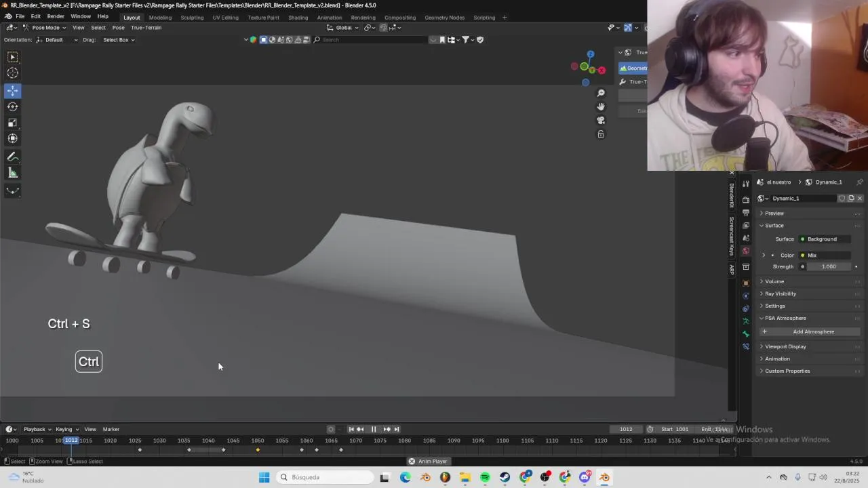868x488 pixels.
Task: Click the orange keyframe diamond near frame 1050
Action: (258, 450)
